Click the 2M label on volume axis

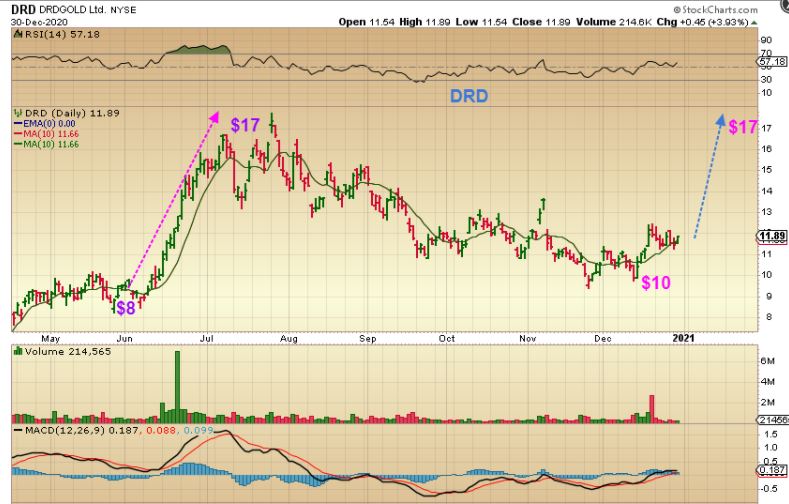point(767,402)
